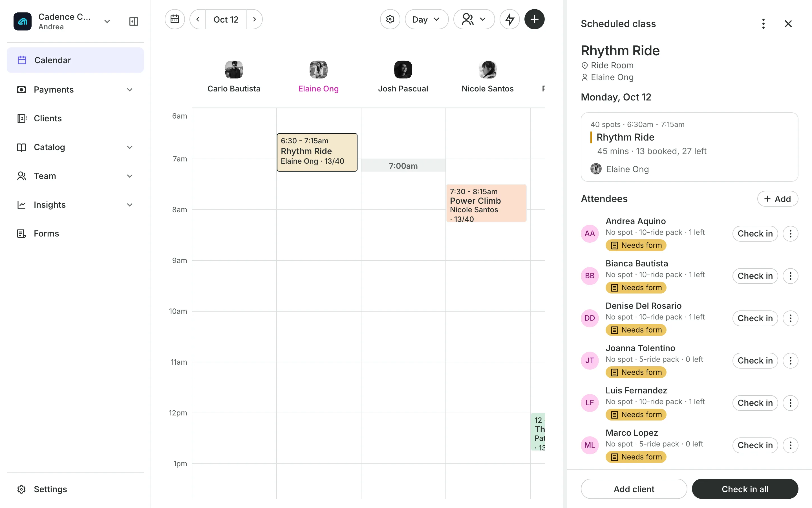Open more options for Marco Lopez

point(790,445)
